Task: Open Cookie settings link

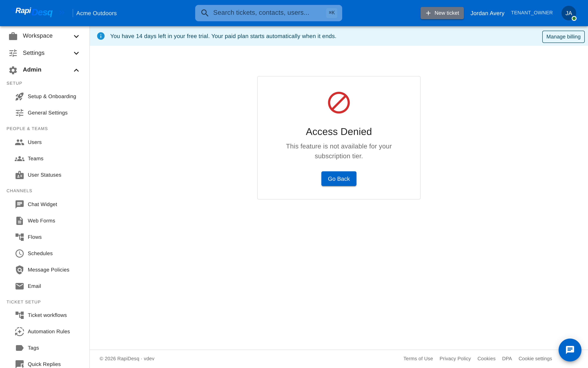Action: (x=535, y=359)
